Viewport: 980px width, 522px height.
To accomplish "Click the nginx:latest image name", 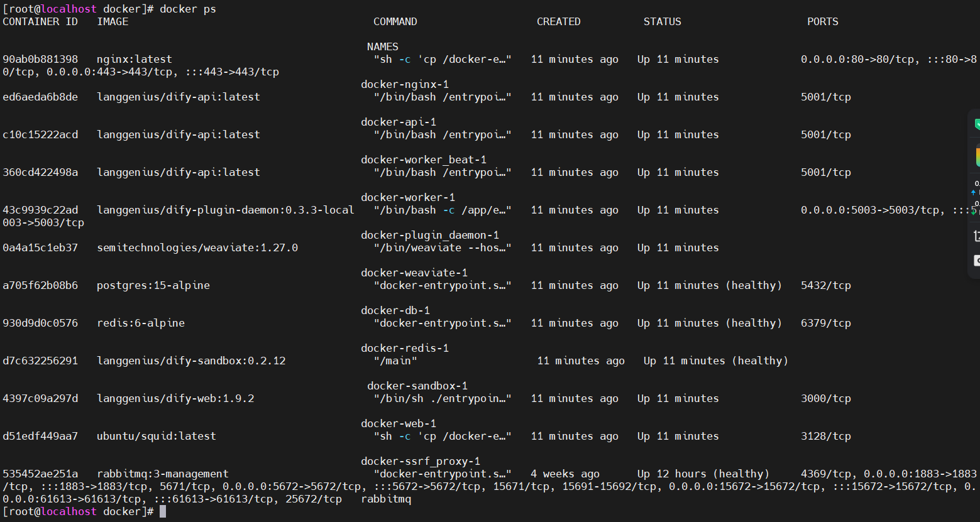I will 135,59.
